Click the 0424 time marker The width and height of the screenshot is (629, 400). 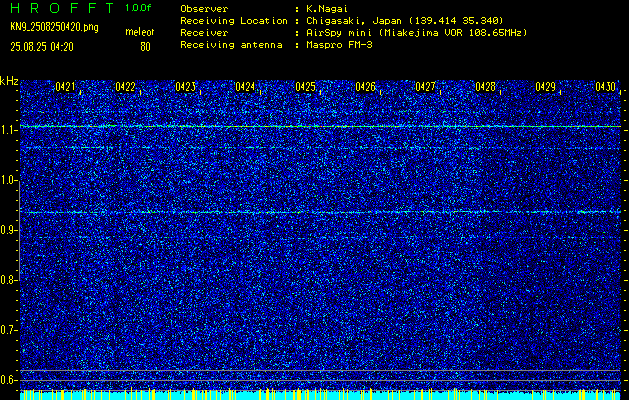tap(245, 87)
